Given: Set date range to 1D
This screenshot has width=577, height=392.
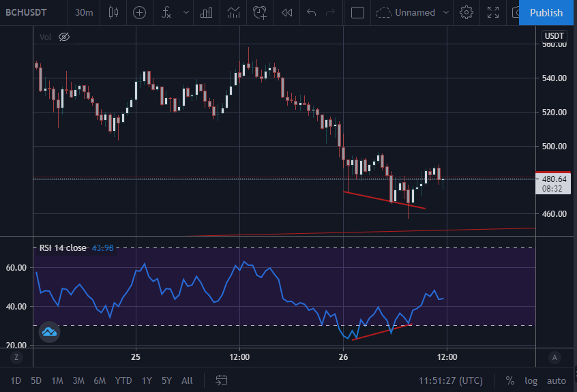Looking at the screenshot, I should (x=16, y=380).
